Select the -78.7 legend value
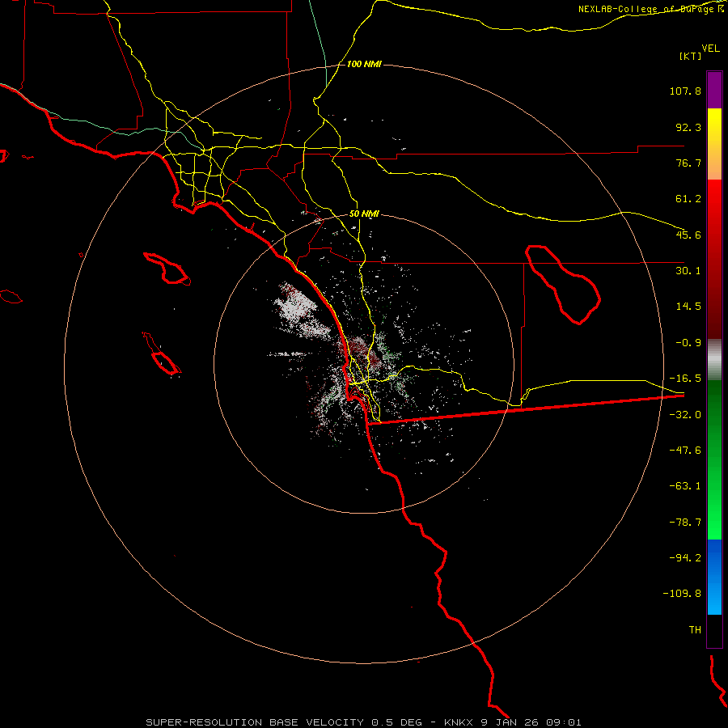This screenshot has width=728, height=728. [685, 523]
